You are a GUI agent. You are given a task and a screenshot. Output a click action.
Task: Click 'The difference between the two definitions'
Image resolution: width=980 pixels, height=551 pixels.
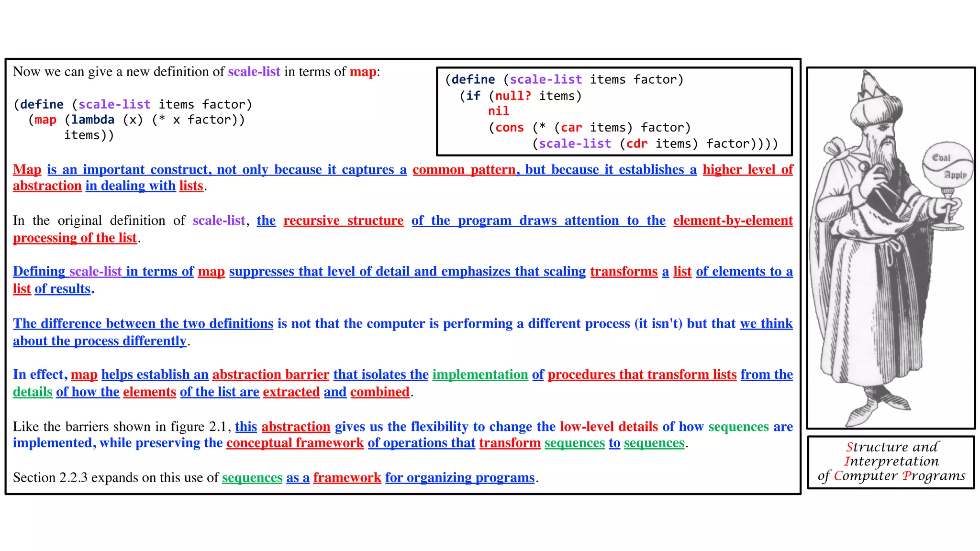[x=143, y=324]
